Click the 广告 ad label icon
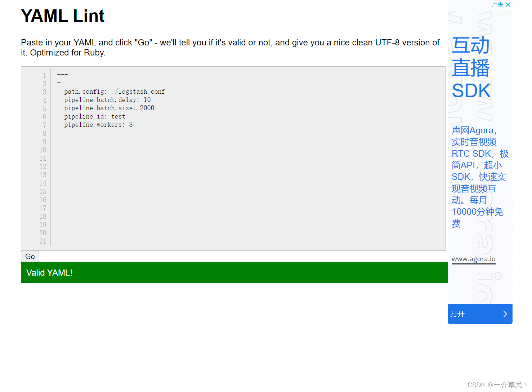This screenshot has width=532, height=392. pos(497,5)
